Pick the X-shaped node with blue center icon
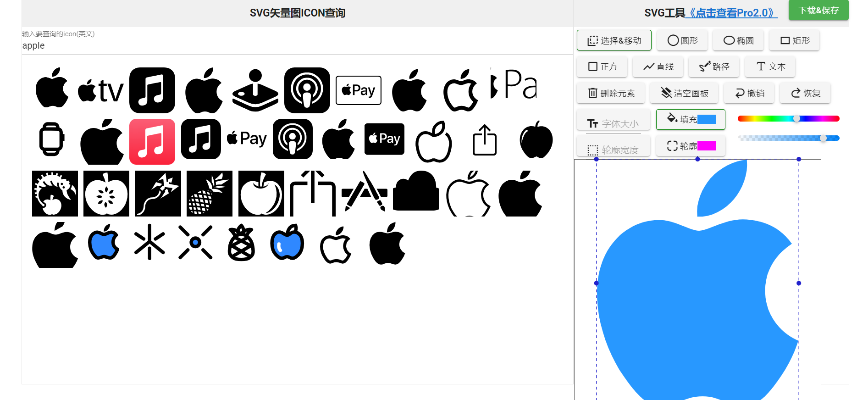The height and width of the screenshot is (400, 868). pyautogui.click(x=195, y=242)
